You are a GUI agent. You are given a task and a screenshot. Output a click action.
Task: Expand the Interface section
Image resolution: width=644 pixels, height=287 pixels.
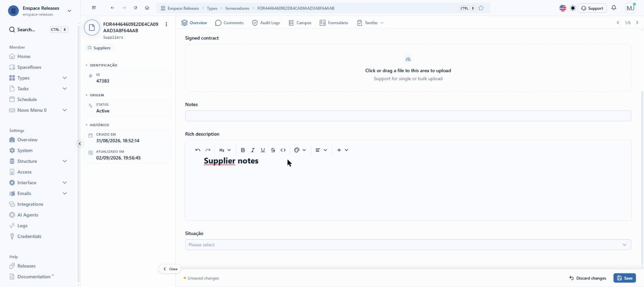click(38, 183)
